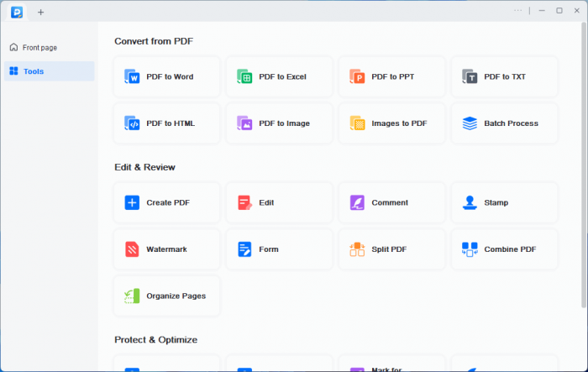588x372 pixels.
Task: Maximize the application window
Action: (559, 11)
